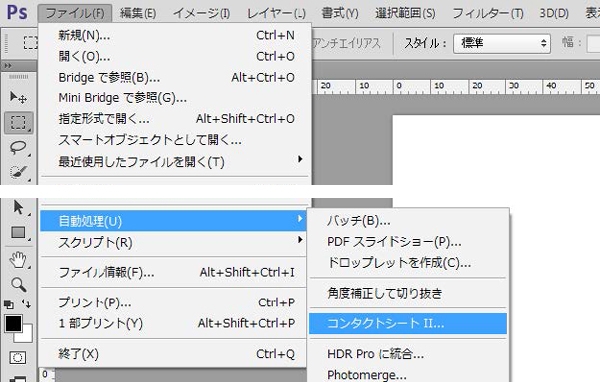Select the Zoom magnifier tool
The width and height of the screenshot is (600, 382).
pyautogui.click(x=18, y=285)
